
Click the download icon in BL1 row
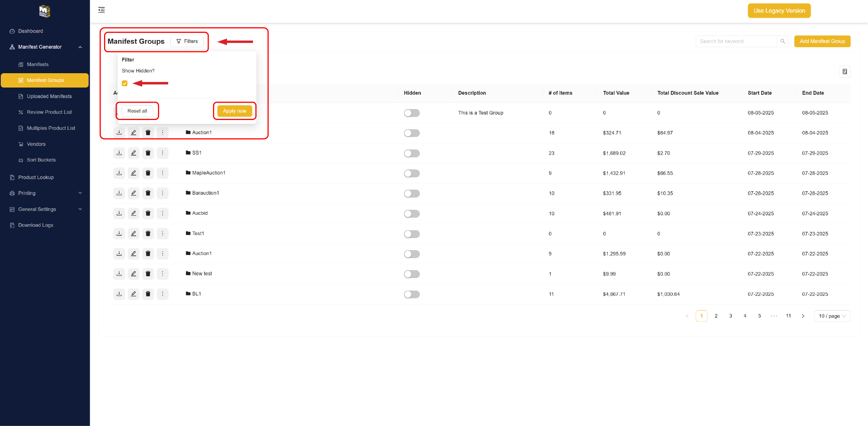[119, 294]
